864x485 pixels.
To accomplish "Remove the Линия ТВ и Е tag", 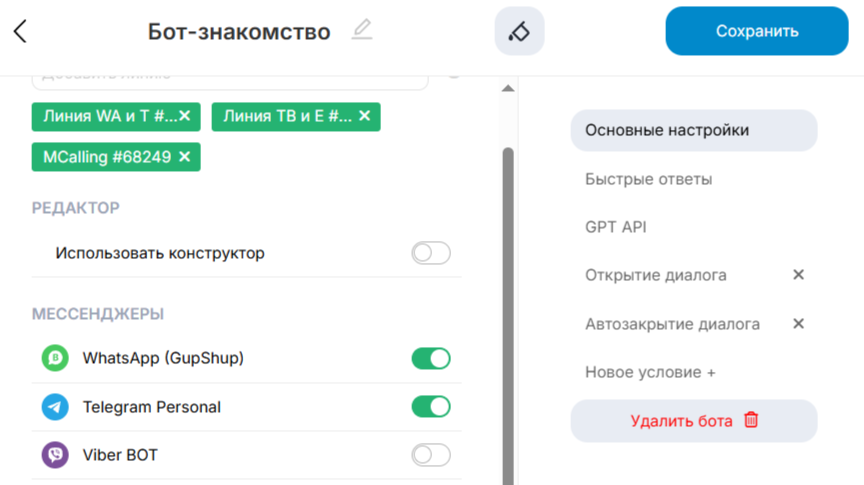I will (365, 116).
